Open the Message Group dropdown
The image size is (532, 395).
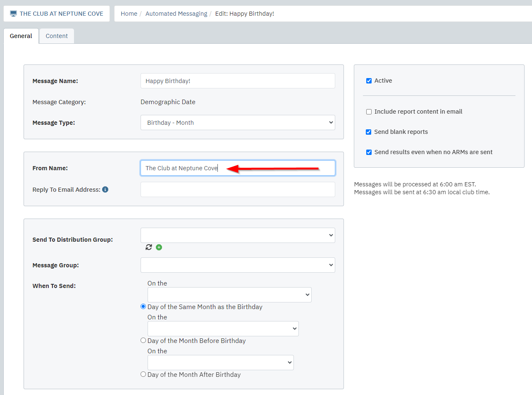coord(238,265)
